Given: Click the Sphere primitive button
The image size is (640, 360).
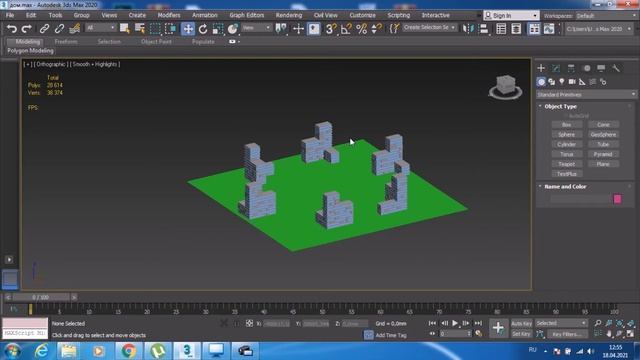Looking at the screenshot, I should pos(567,134).
